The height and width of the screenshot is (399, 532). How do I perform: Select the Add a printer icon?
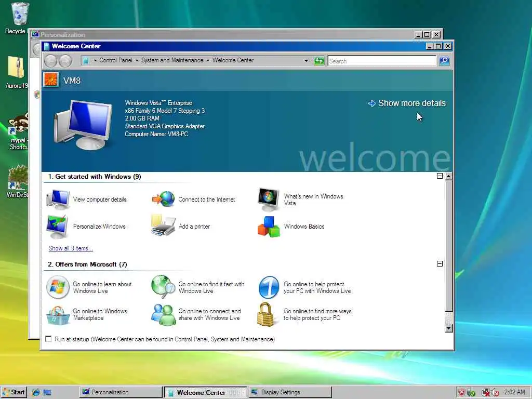pyautogui.click(x=163, y=225)
